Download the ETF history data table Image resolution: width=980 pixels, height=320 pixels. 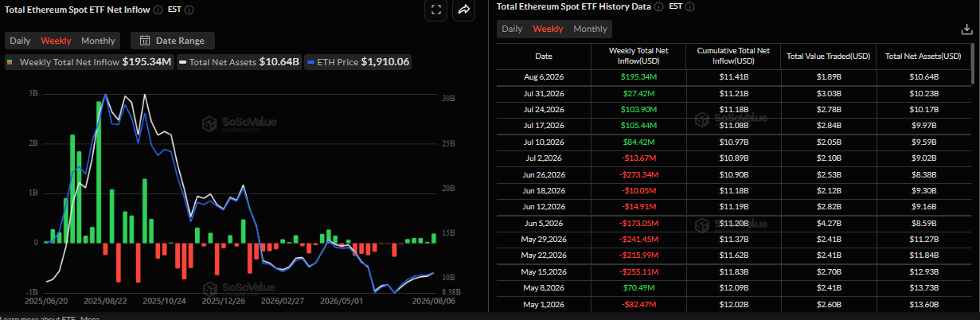(966, 29)
